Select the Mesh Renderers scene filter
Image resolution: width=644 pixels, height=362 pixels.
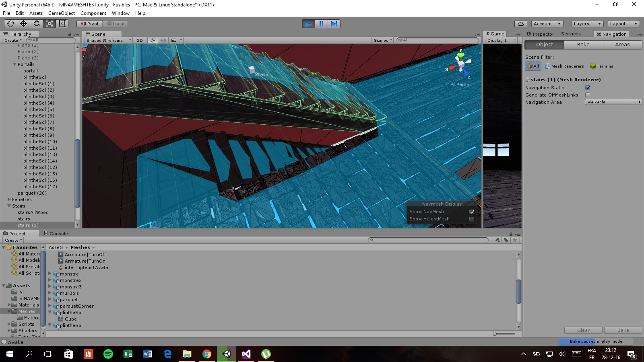564,66
